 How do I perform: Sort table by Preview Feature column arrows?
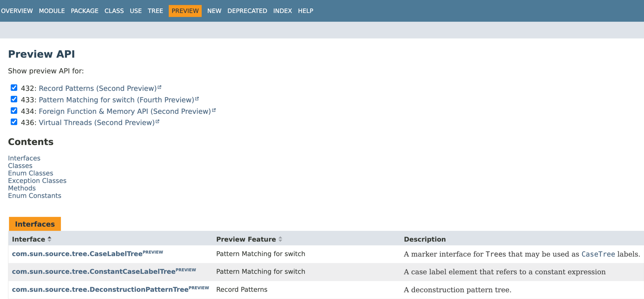coord(280,239)
